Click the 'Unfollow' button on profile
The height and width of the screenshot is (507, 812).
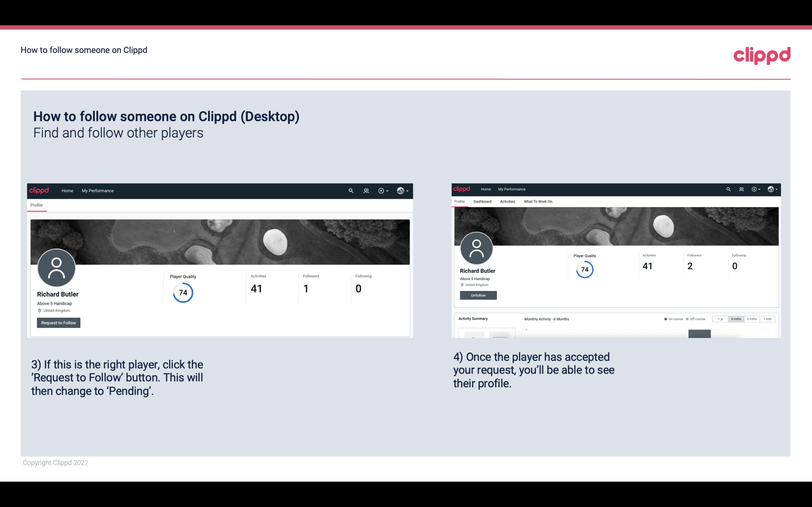pos(477,295)
